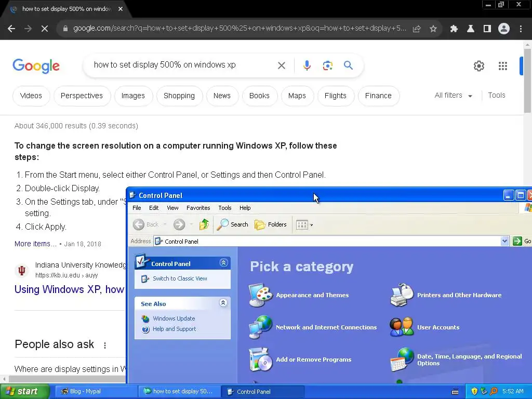Open Printers and Other Hardware category
Image resolution: width=532 pixels, height=399 pixels.
[x=446, y=295]
